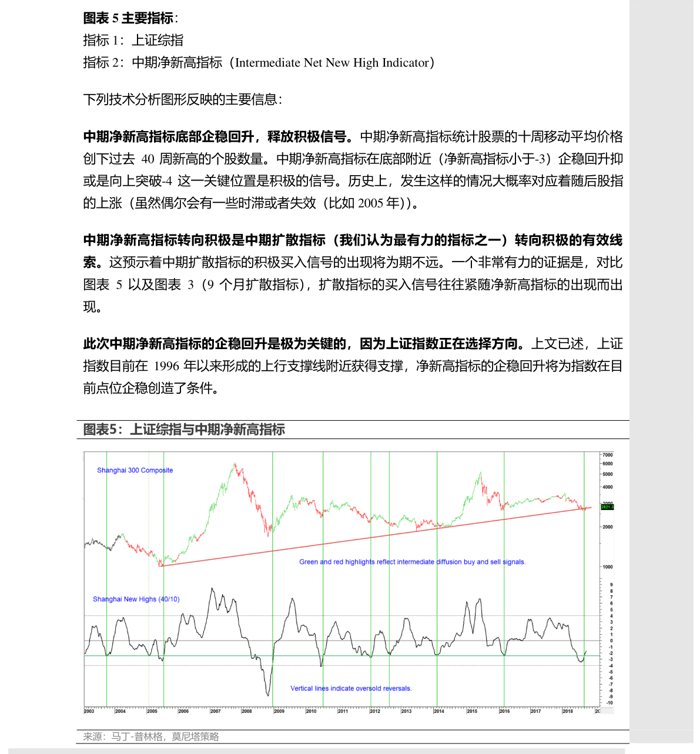
Task: Click the 2007 peak of the composite index
Action: tap(235, 464)
